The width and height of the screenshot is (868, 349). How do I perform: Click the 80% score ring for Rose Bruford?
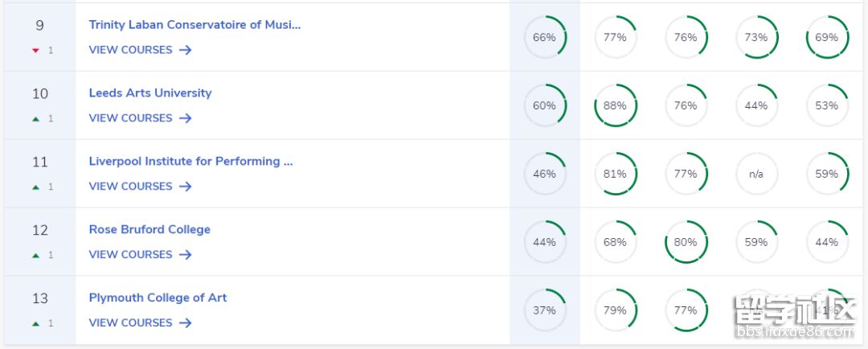[686, 242]
